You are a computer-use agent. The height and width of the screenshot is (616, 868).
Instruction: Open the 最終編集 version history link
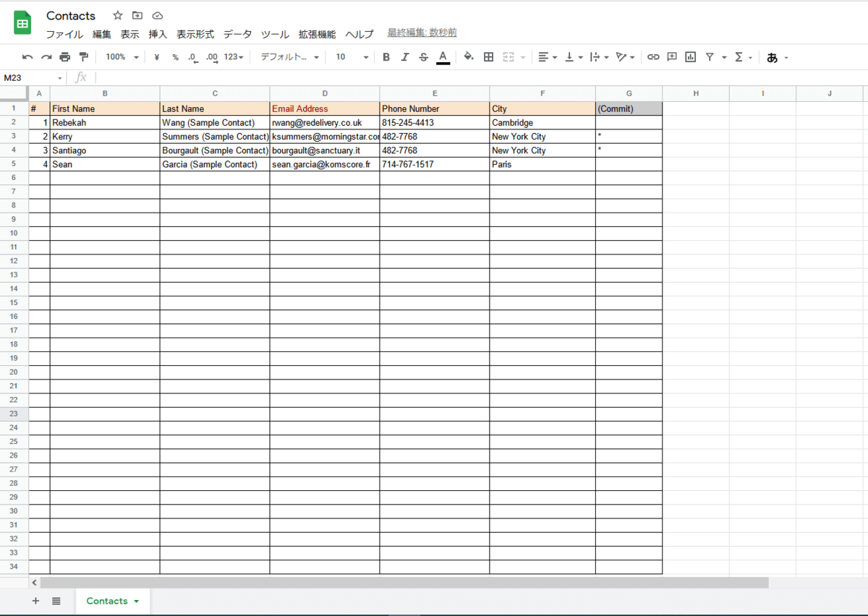[x=422, y=33]
